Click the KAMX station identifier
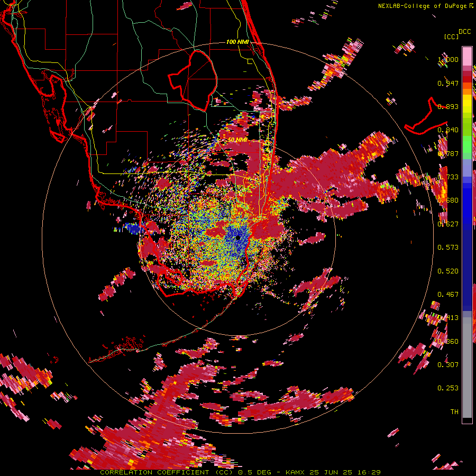This screenshot has height=476, width=476. pos(296,472)
